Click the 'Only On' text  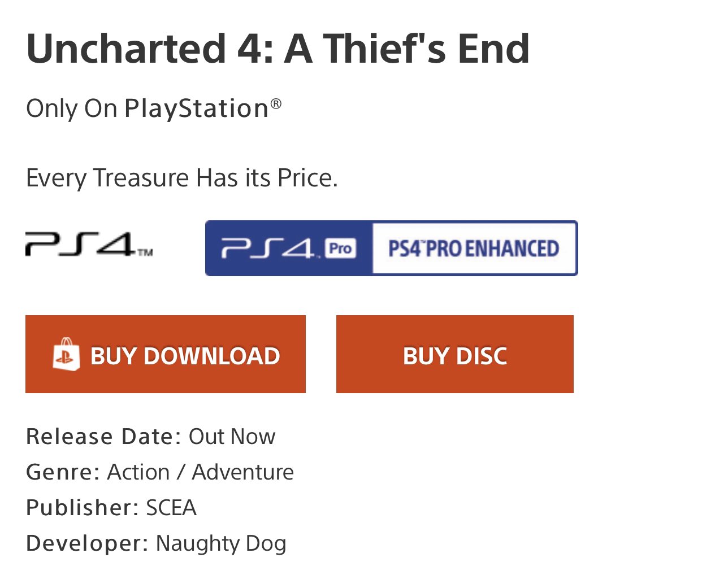71,108
